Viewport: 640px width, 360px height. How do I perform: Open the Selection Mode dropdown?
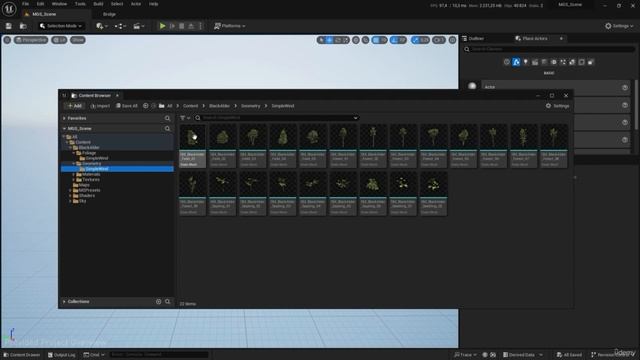click(x=61, y=26)
